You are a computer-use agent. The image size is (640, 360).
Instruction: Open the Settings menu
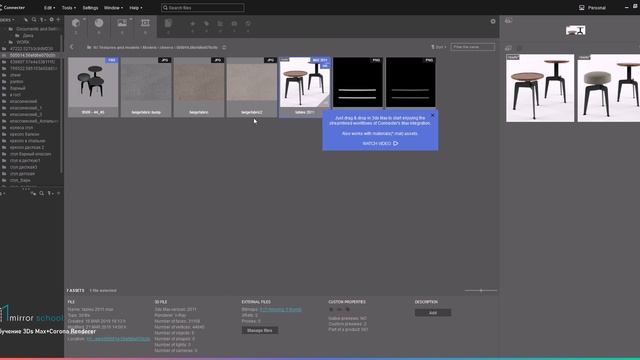[x=90, y=8]
